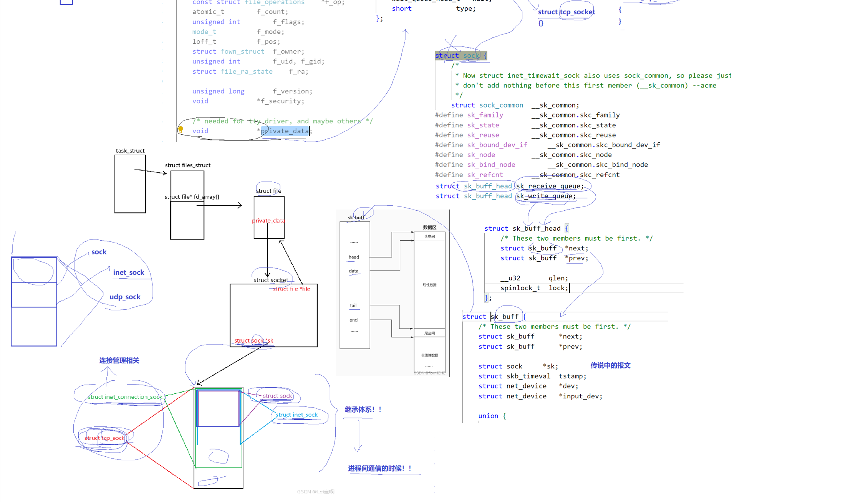Image resolution: width=868 pixels, height=502 pixels.
Task: Click the '__u32 qlen;' member
Action: [x=534, y=278]
